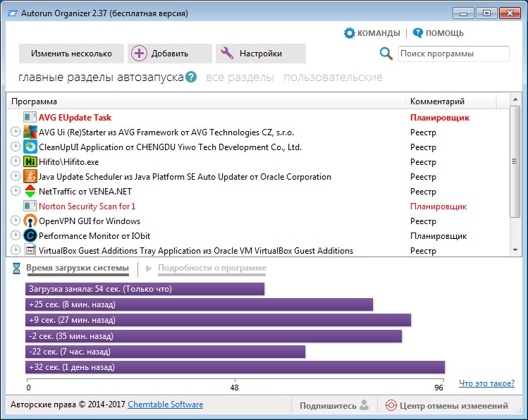This screenshot has width=528, height=420.
Task: Open the КОМАНДЫ gear menu
Action: [372, 33]
